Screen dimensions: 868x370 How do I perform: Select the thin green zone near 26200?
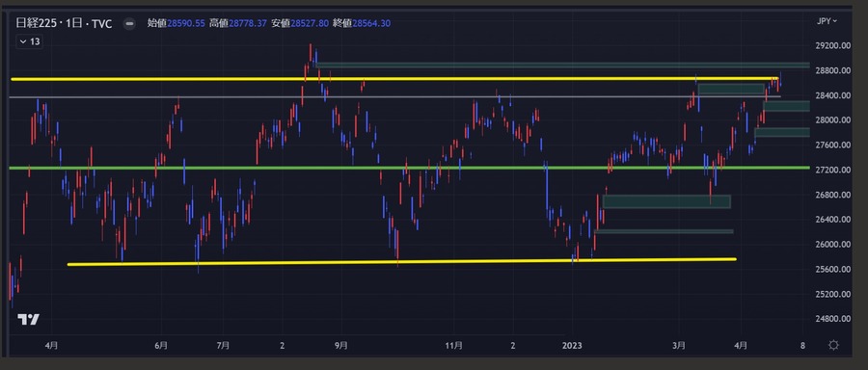click(x=664, y=231)
